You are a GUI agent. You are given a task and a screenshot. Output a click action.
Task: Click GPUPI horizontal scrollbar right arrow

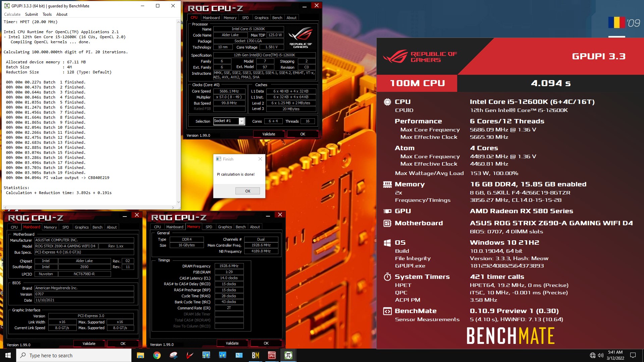(x=173, y=207)
